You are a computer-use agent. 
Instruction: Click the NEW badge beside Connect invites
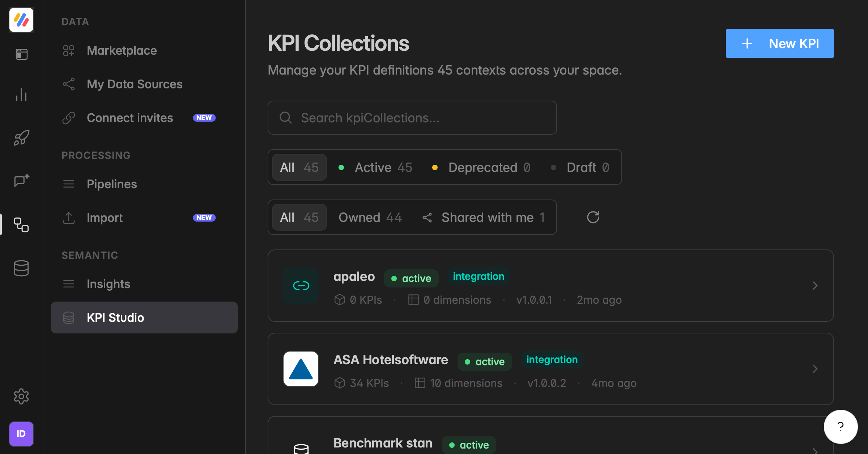pos(204,118)
